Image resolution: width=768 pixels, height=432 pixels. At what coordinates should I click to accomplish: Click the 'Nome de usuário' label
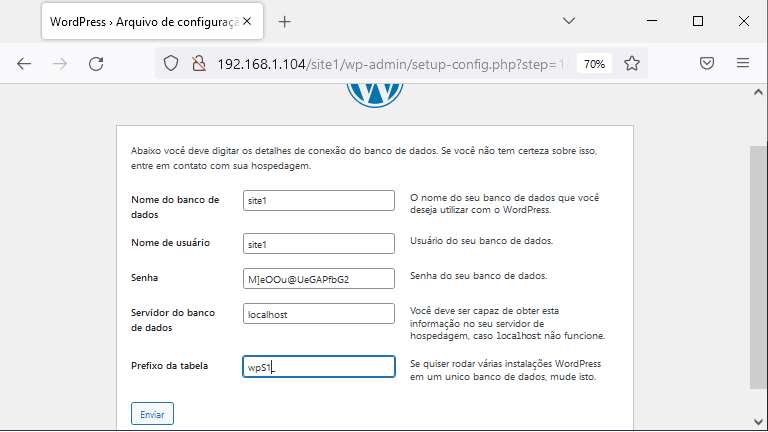170,242
